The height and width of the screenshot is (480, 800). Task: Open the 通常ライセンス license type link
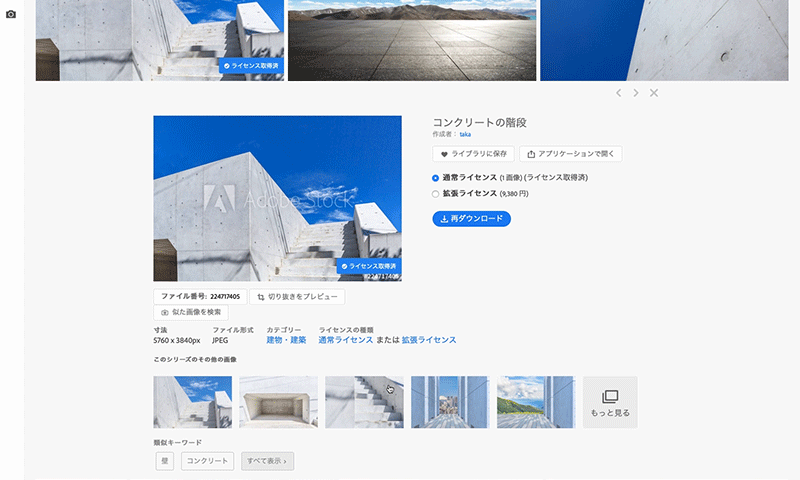345,340
